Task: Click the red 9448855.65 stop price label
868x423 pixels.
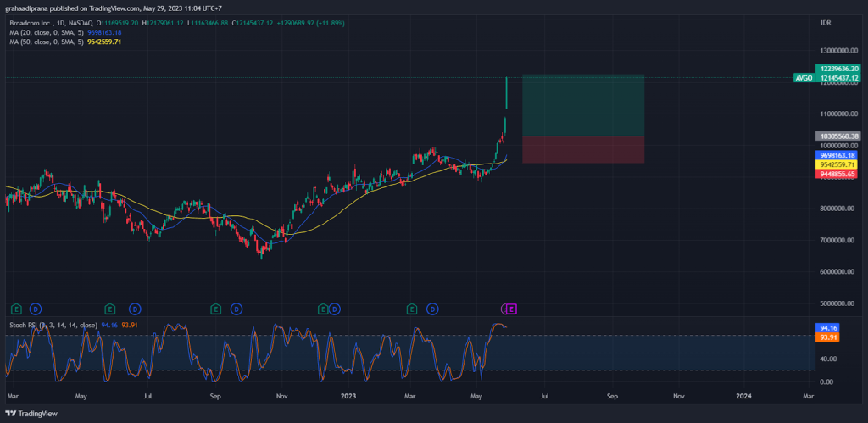Action: pos(838,174)
